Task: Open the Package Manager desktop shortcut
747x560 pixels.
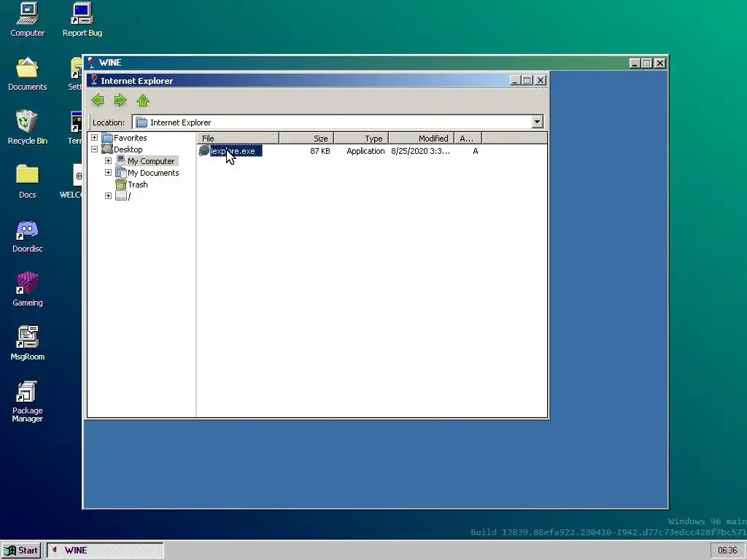Action: [x=27, y=402]
